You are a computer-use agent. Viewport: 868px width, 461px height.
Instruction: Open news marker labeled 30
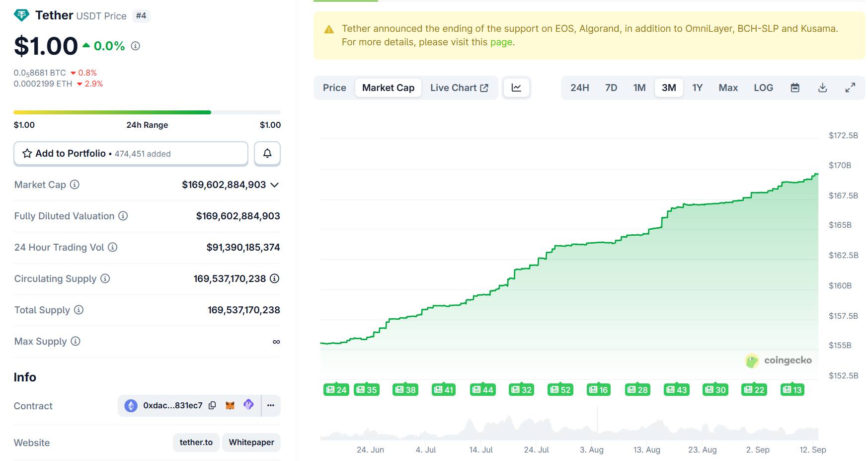pyautogui.click(x=715, y=390)
